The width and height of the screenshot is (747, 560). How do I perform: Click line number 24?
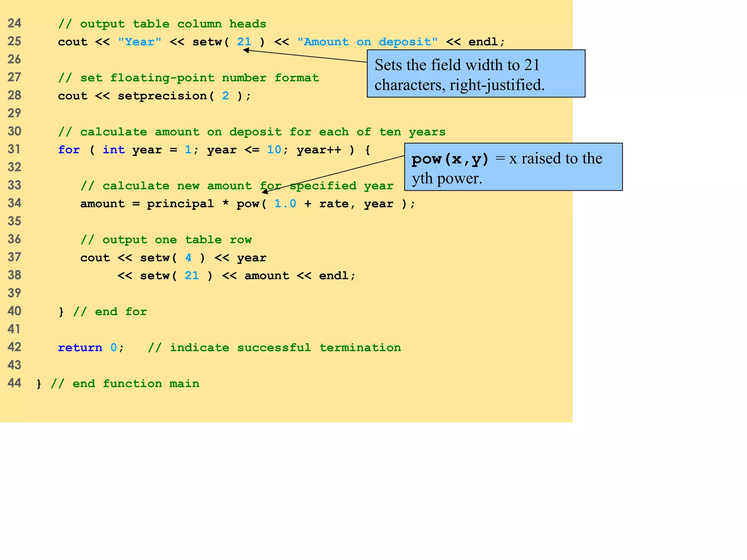(14, 23)
